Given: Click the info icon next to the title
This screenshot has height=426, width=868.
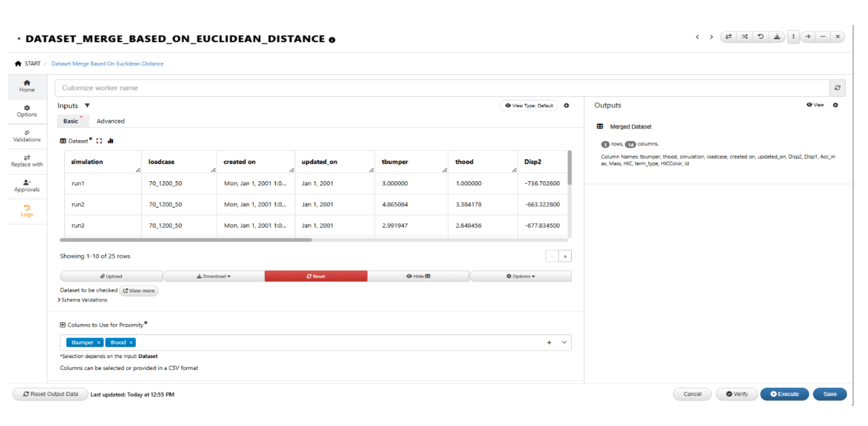Looking at the screenshot, I should (332, 40).
